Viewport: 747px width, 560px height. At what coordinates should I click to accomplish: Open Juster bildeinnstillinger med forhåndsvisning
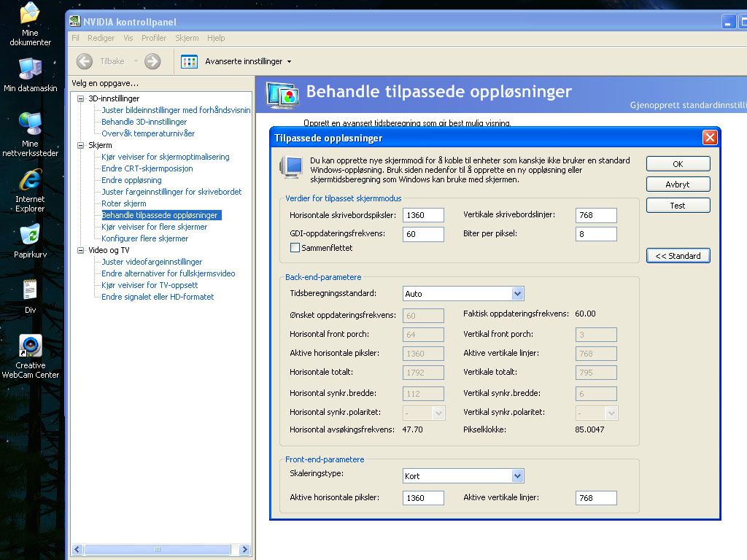176,110
